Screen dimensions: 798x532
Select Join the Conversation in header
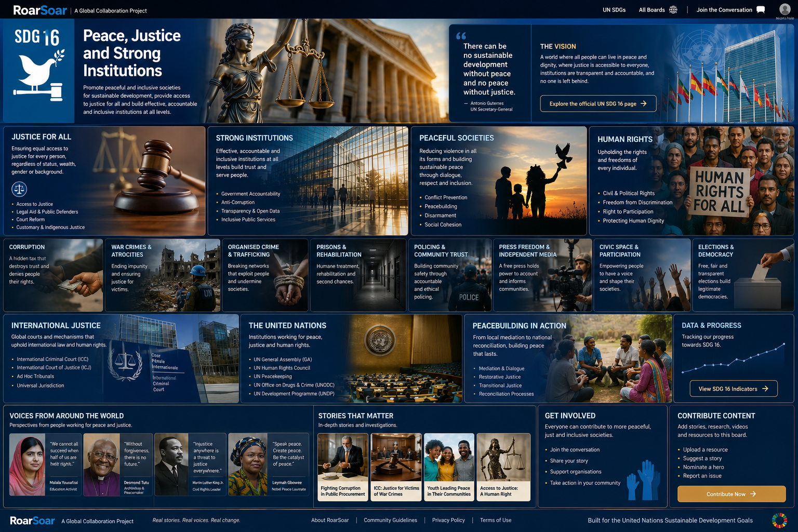click(724, 10)
